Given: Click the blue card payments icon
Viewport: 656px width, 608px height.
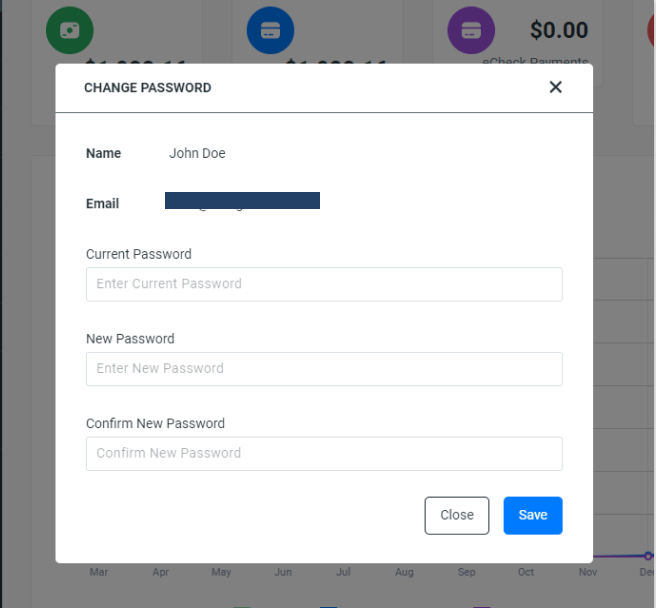Looking at the screenshot, I should [x=270, y=30].
